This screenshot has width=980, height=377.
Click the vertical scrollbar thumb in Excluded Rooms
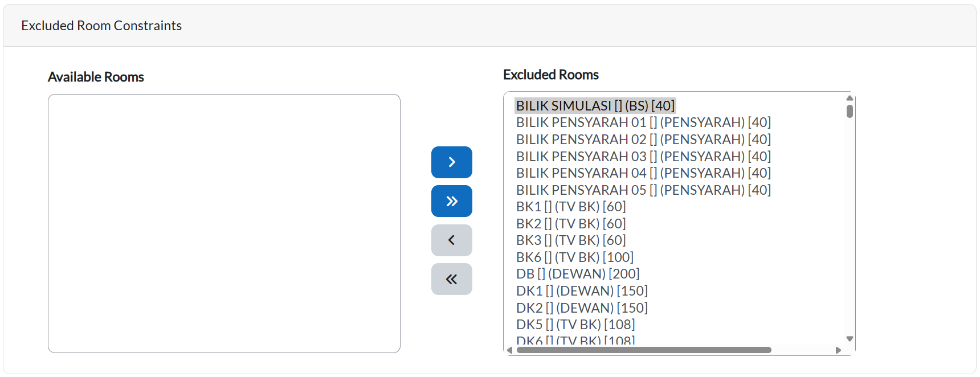[x=850, y=111]
